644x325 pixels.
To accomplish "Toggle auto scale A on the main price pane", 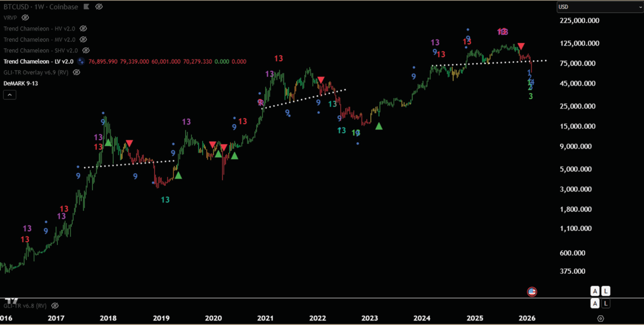I will click(x=595, y=291).
